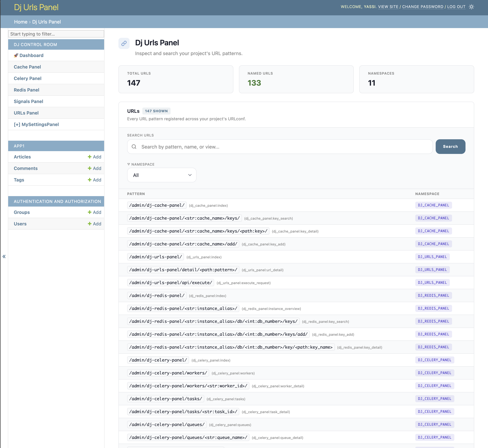
Task: Open CHANGE PASSWORD link
Action: click(x=423, y=7)
